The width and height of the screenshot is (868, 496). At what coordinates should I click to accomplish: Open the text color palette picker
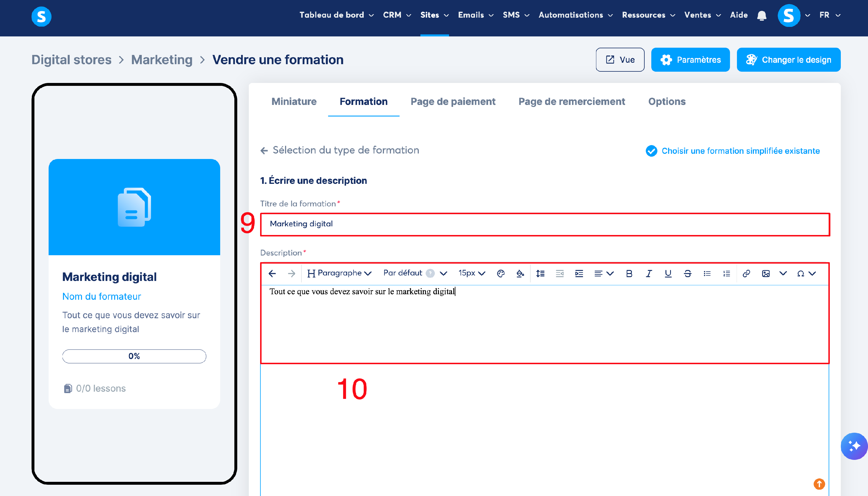point(501,273)
